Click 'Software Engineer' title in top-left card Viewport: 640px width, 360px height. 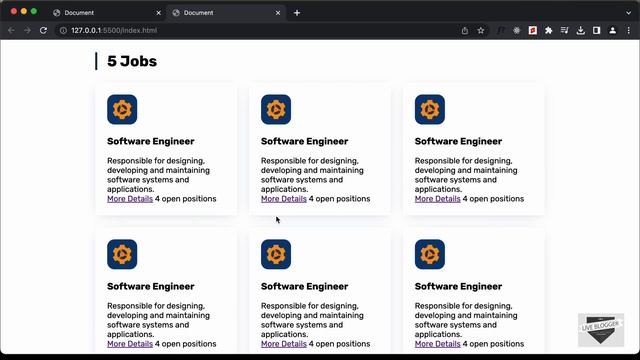151,141
